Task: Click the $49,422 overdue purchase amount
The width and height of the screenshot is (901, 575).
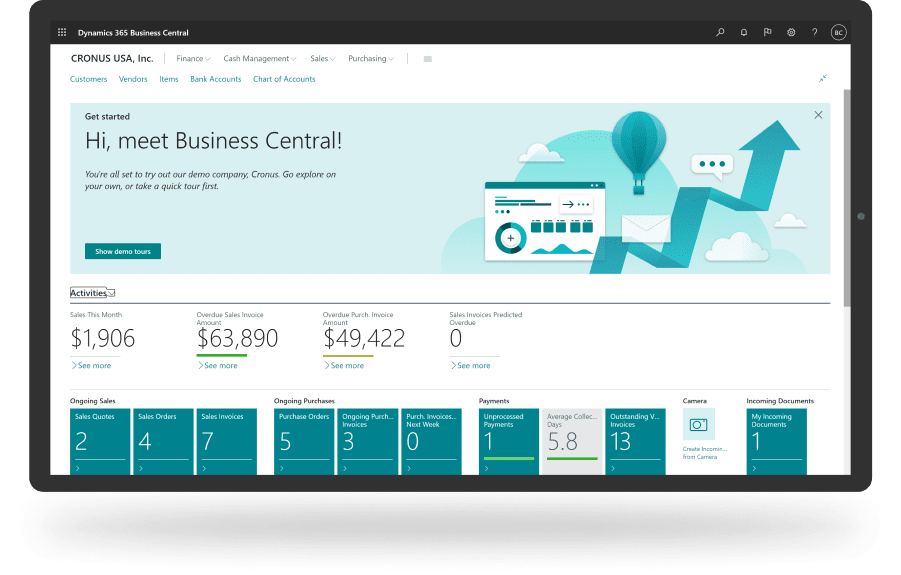Action: 364,338
